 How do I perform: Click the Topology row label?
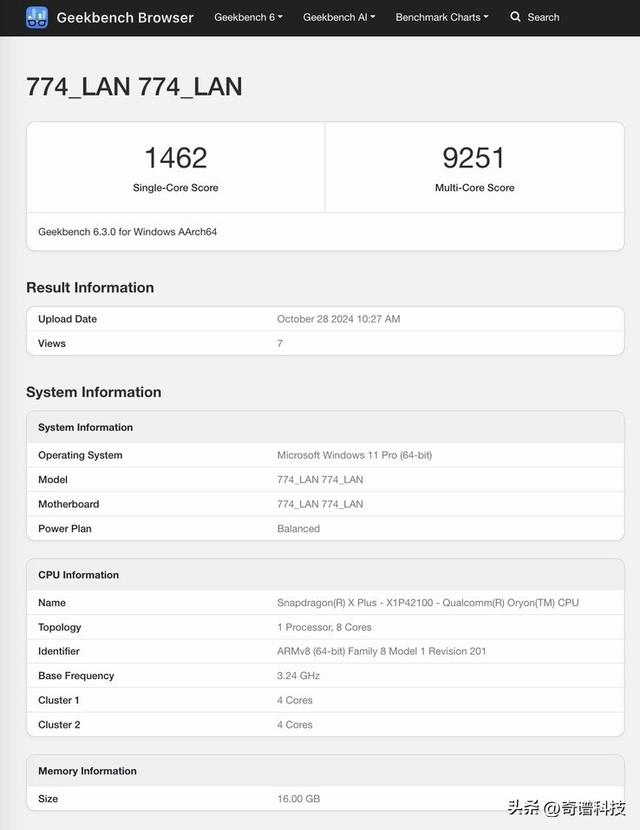(59, 627)
